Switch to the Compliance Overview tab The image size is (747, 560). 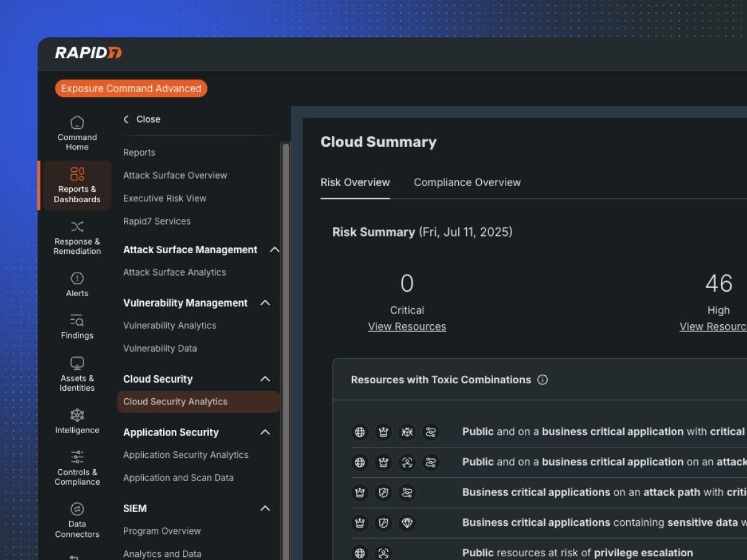coord(467,182)
